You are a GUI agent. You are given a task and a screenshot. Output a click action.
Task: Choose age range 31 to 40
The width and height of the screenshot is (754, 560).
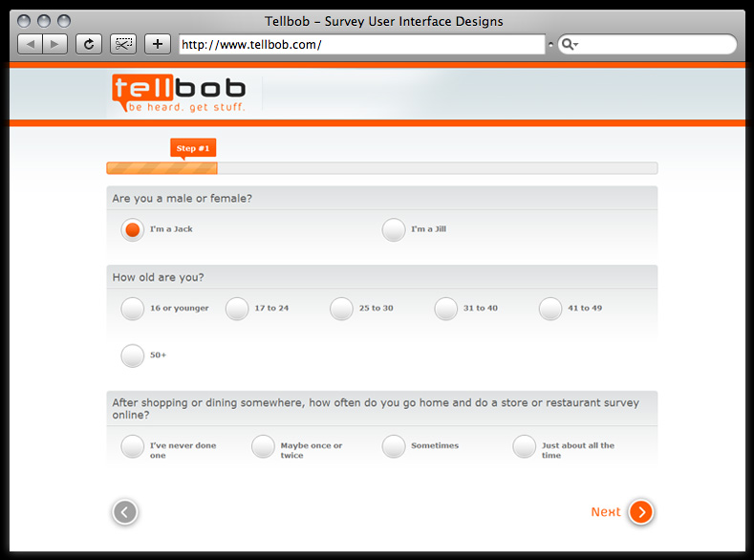point(445,309)
